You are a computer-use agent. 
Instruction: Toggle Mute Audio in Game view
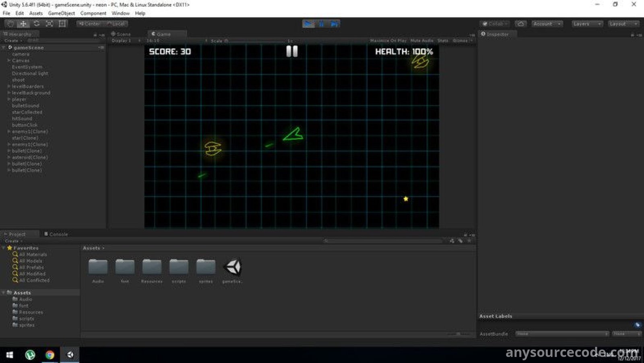coord(421,41)
